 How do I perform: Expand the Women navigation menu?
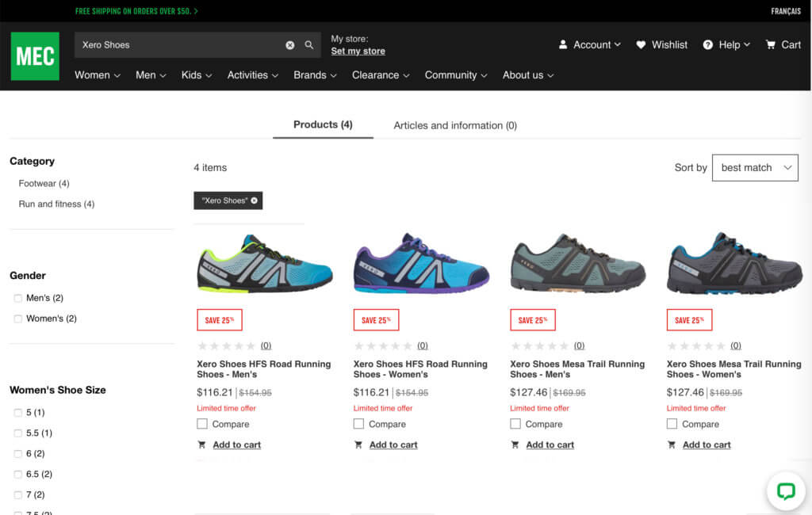pyautogui.click(x=98, y=75)
